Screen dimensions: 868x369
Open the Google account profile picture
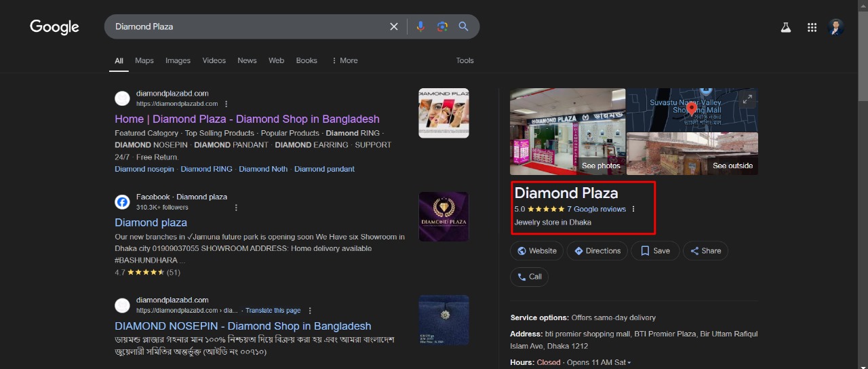pos(836,27)
